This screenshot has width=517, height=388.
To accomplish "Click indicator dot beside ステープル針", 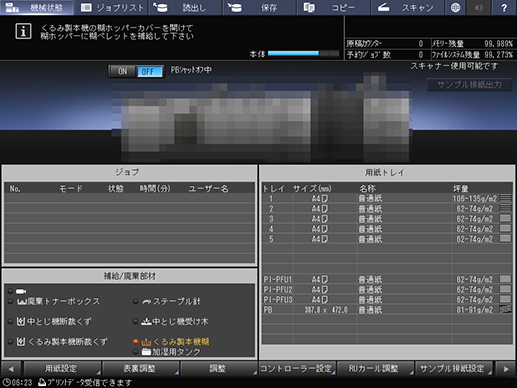I will click(x=135, y=302).
